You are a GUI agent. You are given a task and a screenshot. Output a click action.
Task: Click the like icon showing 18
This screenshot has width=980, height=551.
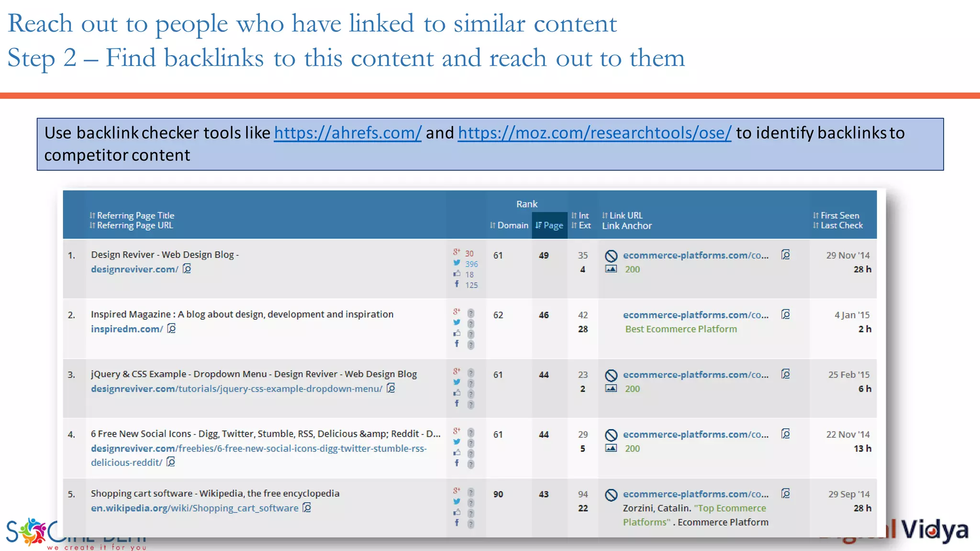point(457,274)
